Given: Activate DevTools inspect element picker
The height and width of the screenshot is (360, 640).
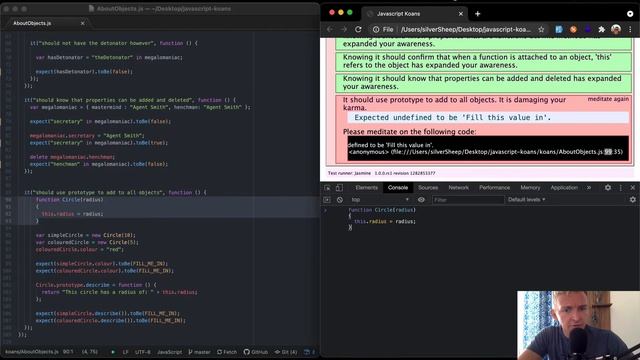Looking at the screenshot, I should [x=327, y=188].
